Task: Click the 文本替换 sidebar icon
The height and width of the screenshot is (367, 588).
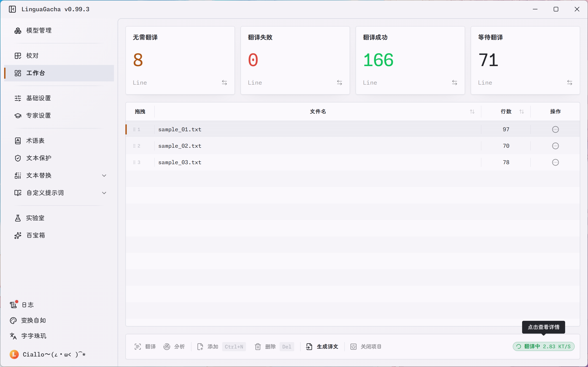Action: [18, 175]
